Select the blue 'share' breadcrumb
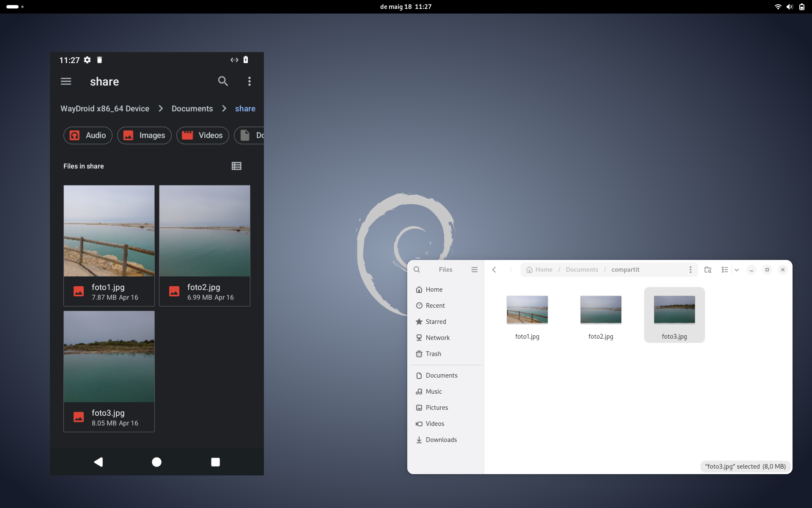This screenshot has width=812, height=508. coord(245,109)
